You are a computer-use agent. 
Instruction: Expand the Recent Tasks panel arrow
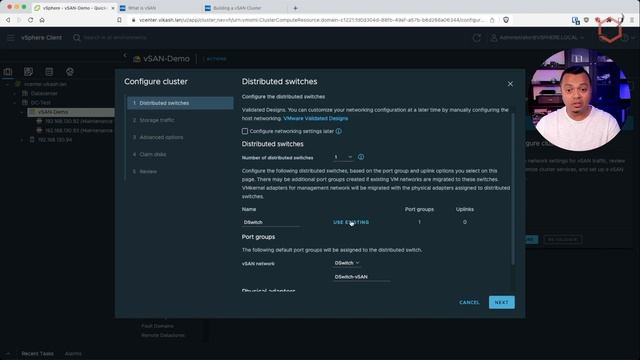pyautogui.click(x=8, y=353)
